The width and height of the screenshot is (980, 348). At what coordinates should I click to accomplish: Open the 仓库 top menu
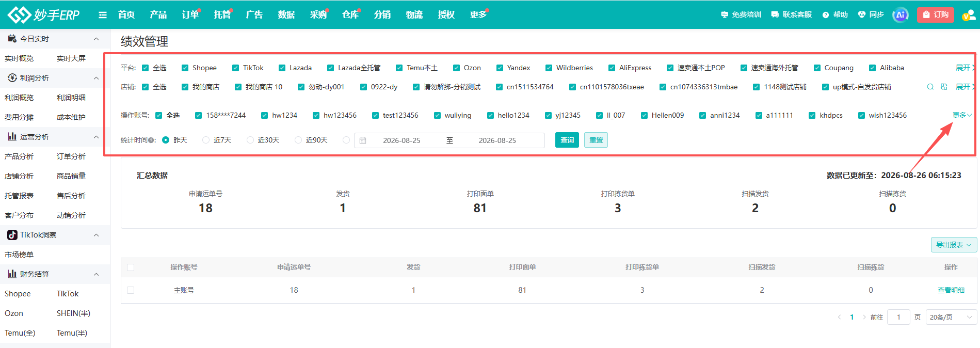[350, 14]
